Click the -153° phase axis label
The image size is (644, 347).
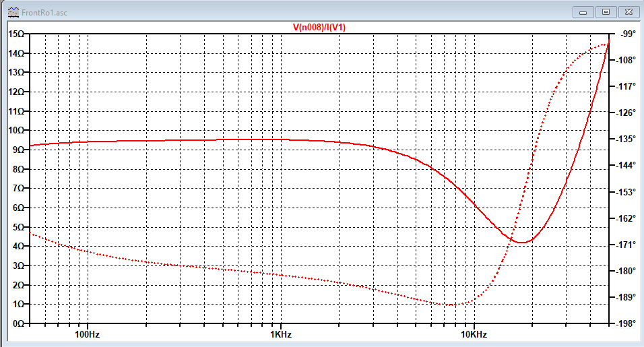(x=626, y=192)
